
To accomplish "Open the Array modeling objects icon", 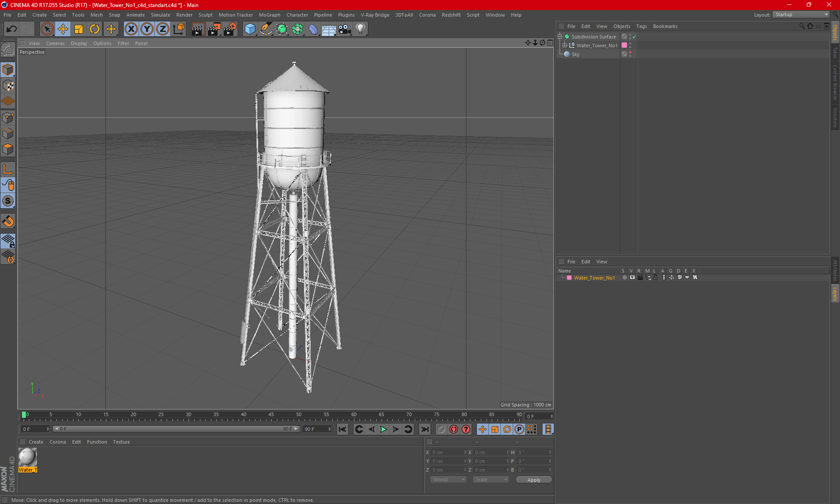I will [297, 29].
